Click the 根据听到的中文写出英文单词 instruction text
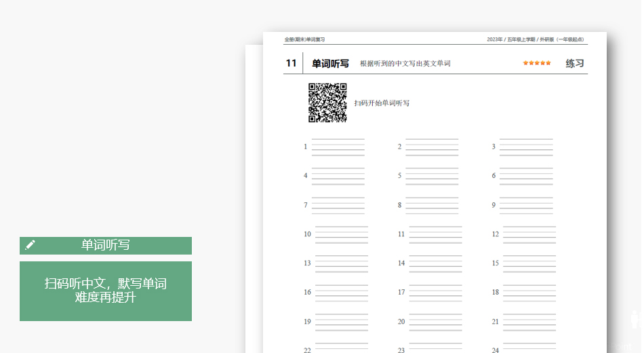The height and width of the screenshot is (353, 644). [x=405, y=64]
